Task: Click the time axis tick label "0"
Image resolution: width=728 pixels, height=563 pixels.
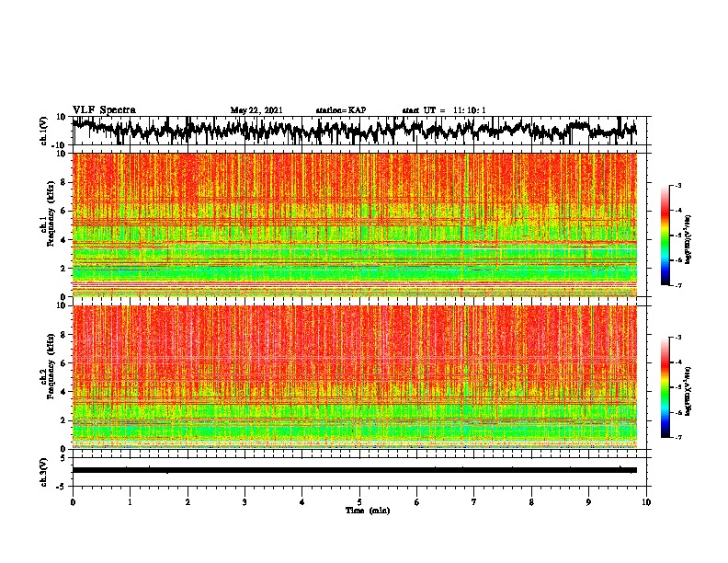Action: (73, 502)
